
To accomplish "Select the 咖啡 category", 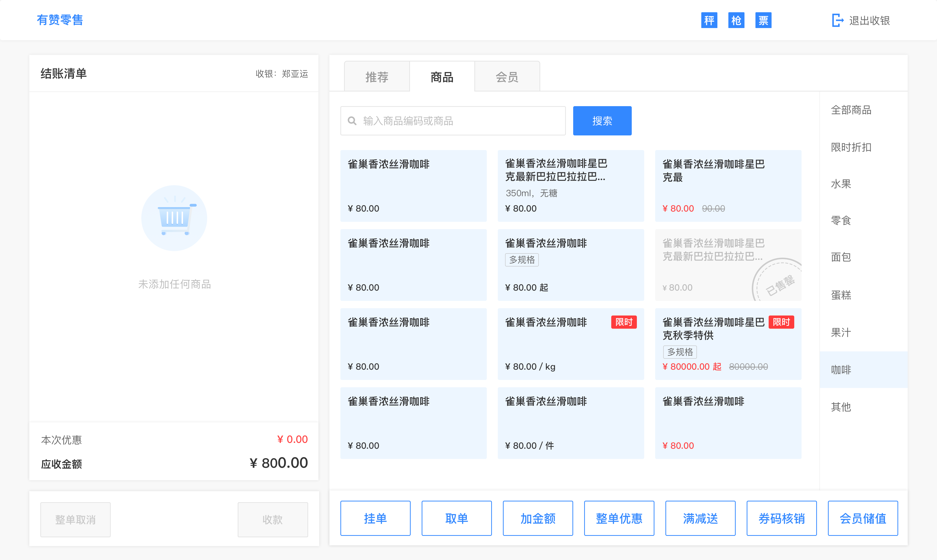I will tap(863, 369).
